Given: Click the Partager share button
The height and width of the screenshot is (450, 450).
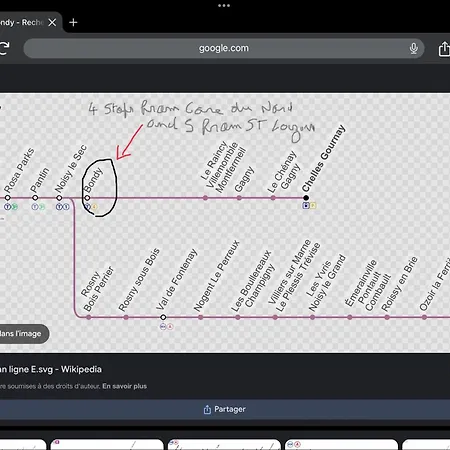Looking at the screenshot, I should [x=225, y=409].
